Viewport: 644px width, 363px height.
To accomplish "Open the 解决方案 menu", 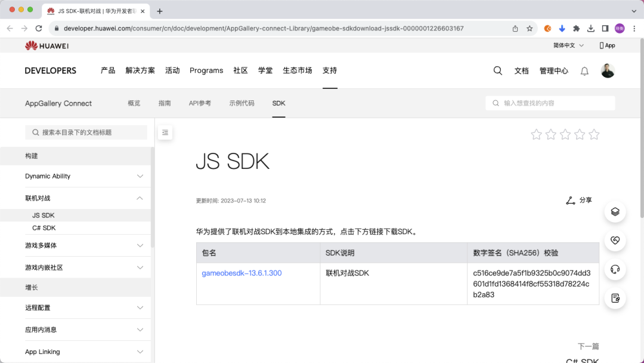I will click(140, 70).
